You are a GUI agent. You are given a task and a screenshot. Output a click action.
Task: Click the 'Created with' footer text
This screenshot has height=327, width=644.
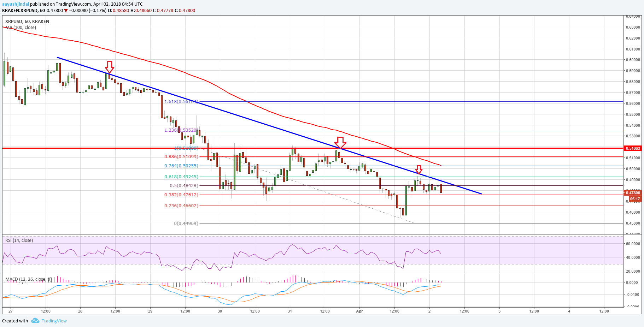click(x=15, y=321)
